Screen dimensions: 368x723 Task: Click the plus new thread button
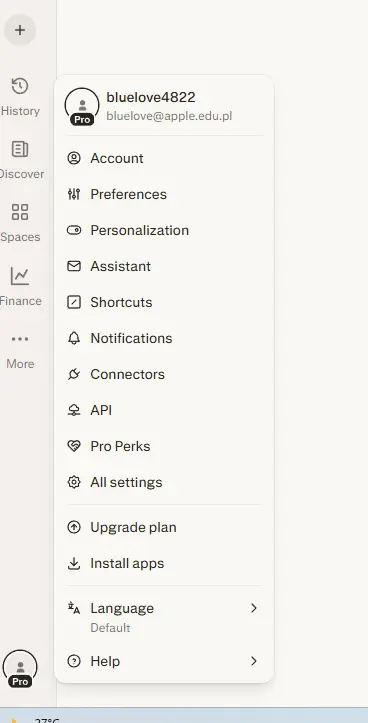click(20, 30)
